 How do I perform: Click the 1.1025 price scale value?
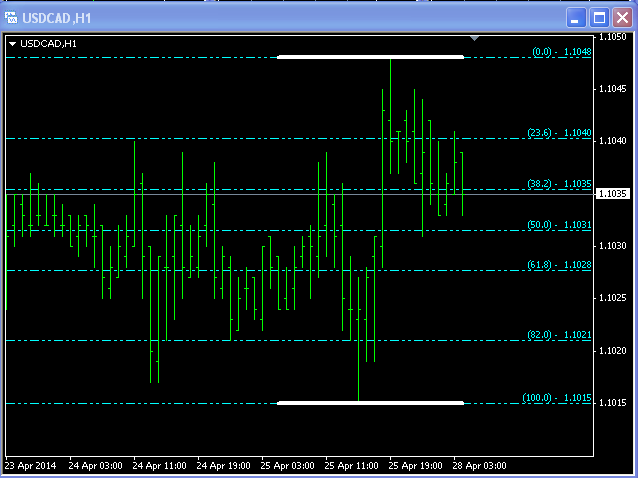point(612,298)
